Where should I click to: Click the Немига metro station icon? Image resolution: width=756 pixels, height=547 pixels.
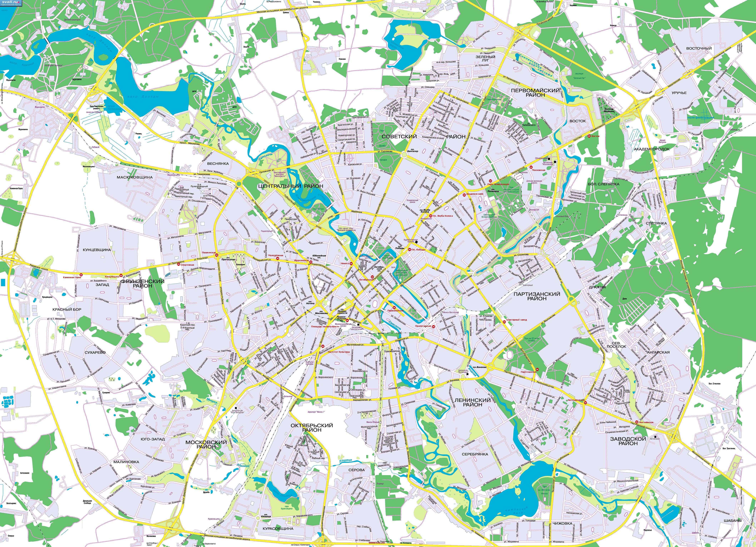tap(351, 264)
